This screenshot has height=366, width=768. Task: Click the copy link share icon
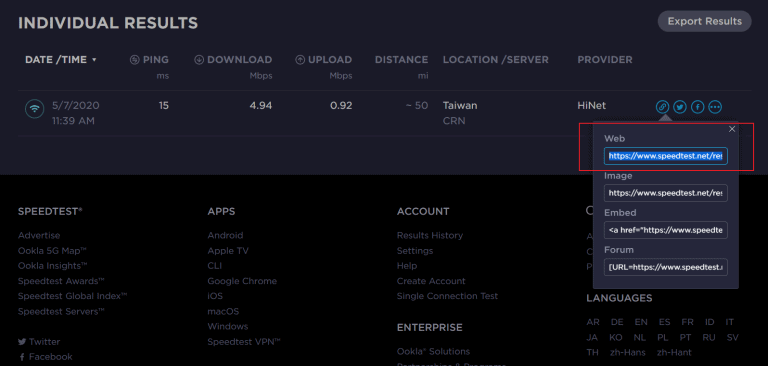click(x=662, y=106)
